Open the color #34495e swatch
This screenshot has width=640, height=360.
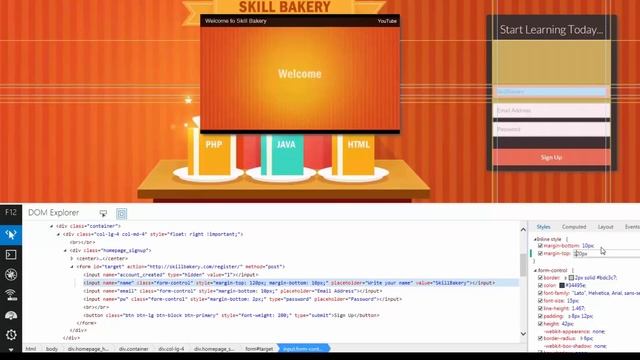point(562,286)
